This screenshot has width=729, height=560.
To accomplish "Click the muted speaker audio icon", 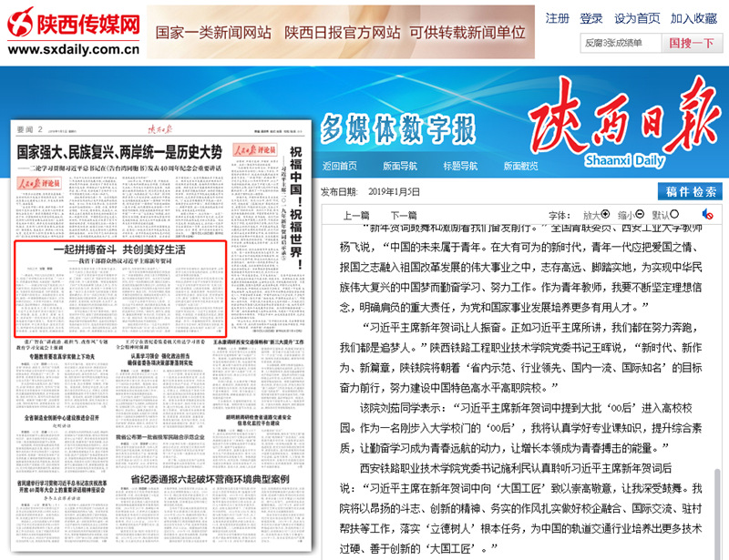I will (707, 214).
